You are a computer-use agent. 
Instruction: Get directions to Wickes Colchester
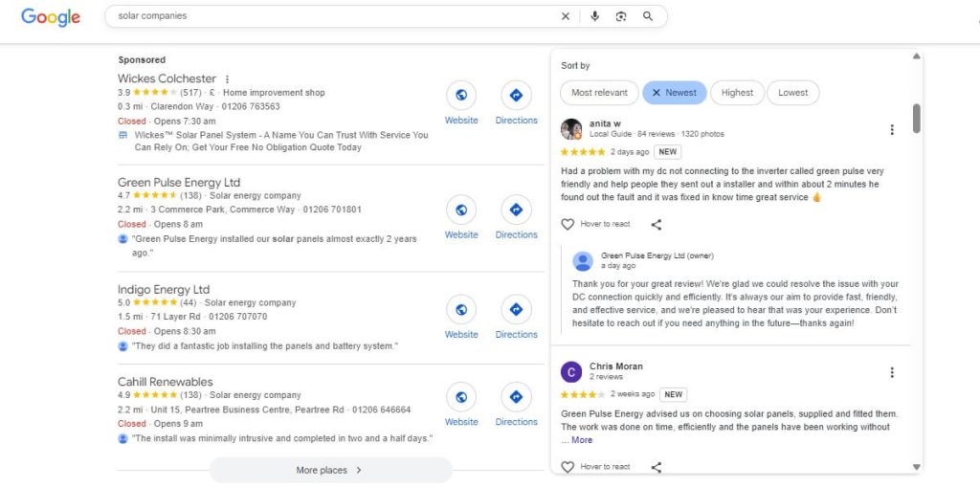(516, 95)
